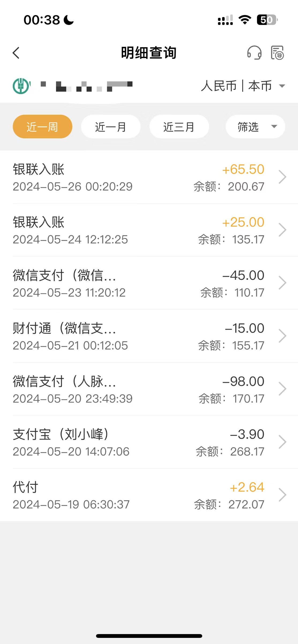Expand details chevron for +25.00 entry

tap(282, 230)
